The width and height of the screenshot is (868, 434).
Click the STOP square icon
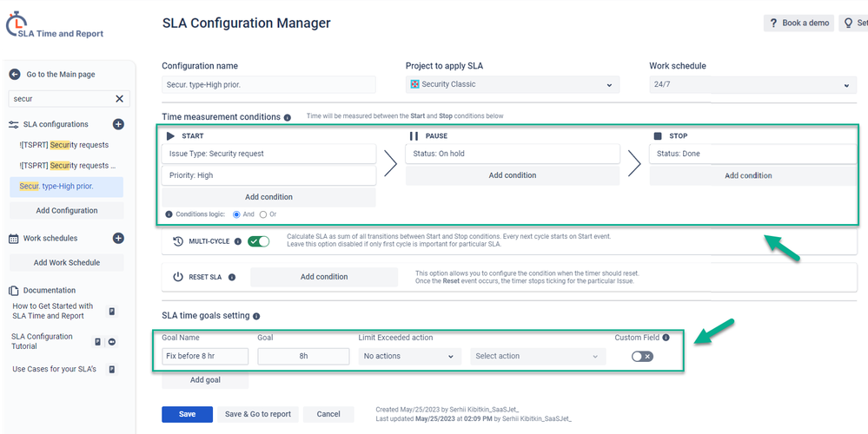point(658,136)
